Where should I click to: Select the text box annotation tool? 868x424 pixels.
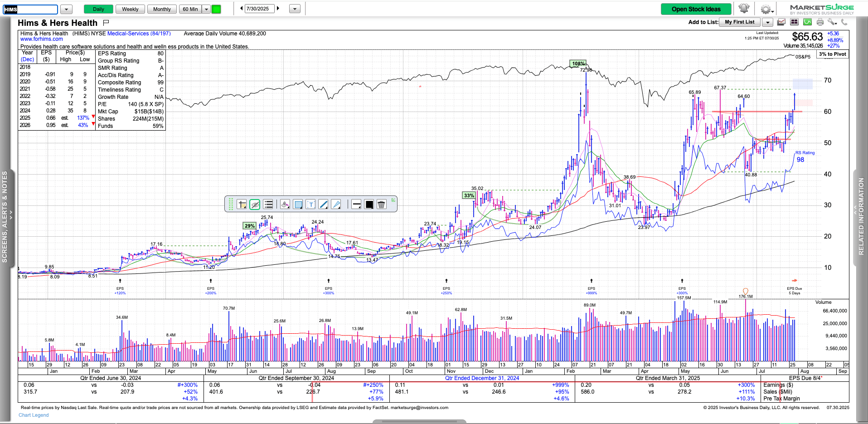coord(310,205)
